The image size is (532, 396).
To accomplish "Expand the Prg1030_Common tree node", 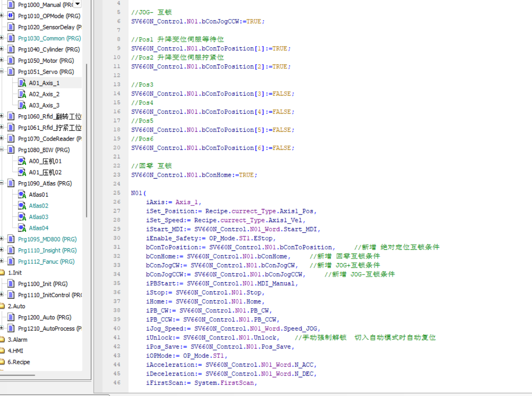I will (x=2, y=38).
